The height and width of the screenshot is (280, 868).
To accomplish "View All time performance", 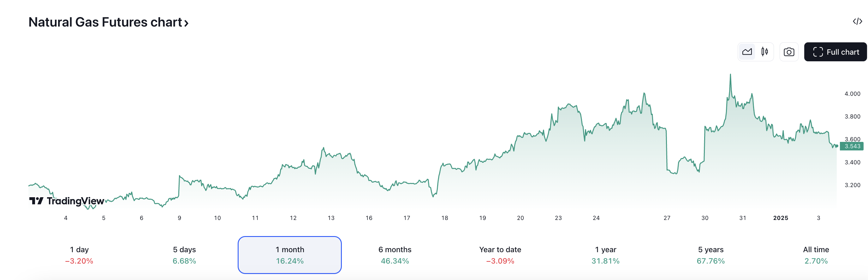I will click(x=816, y=255).
